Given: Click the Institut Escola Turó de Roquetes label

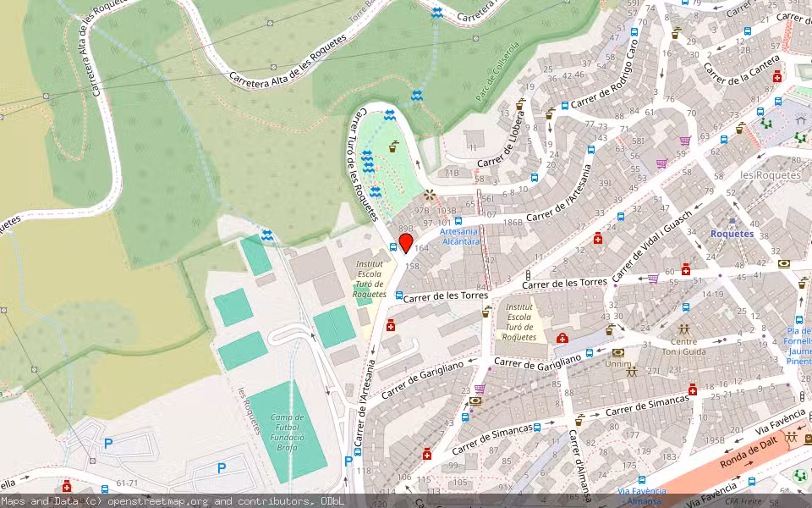Looking at the screenshot, I should pos(370,279).
